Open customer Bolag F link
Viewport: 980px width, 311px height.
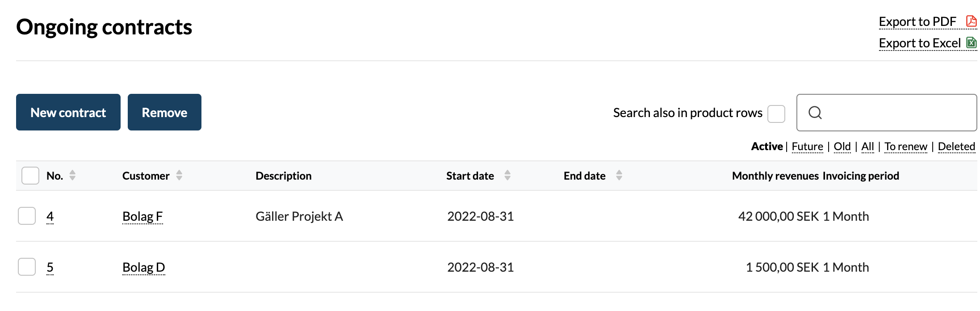[x=142, y=216]
